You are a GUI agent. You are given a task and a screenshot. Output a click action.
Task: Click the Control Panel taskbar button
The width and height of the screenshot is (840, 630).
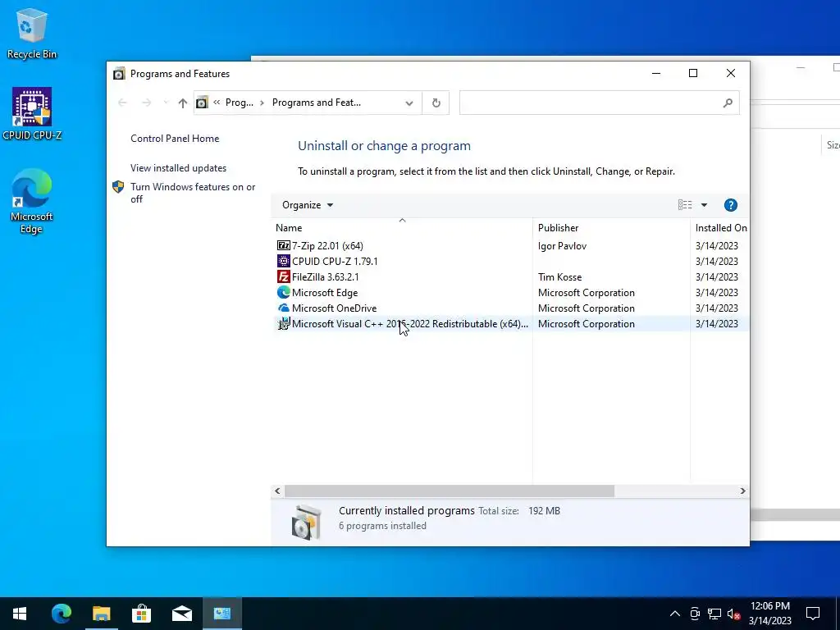222,614
